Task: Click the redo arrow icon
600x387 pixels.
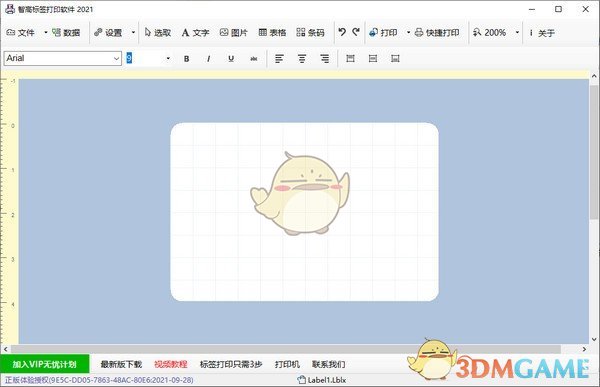Action: pyautogui.click(x=356, y=33)
